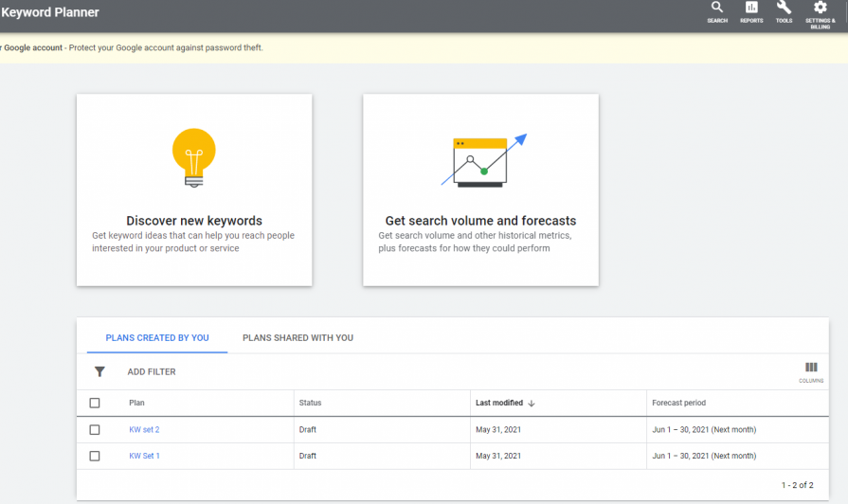848x504 pixels.
Task: Open the KW set 2 plan
Action: tap(144, 429)
